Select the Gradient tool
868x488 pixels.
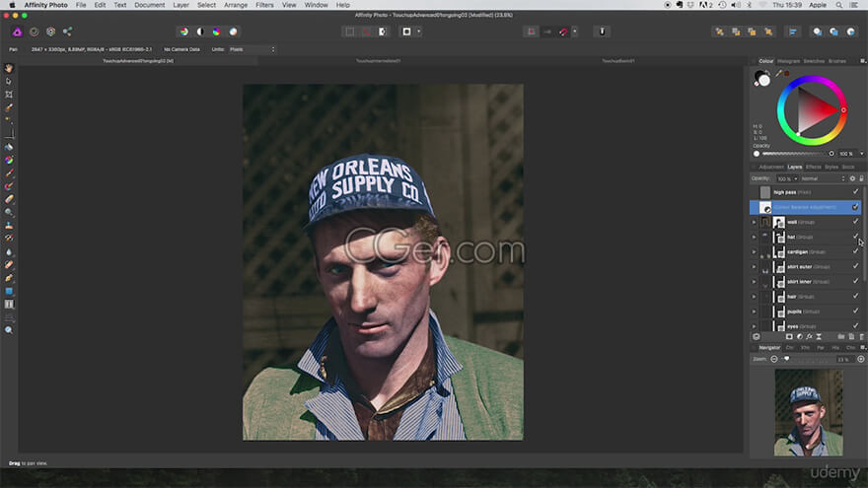click(9, 161)
